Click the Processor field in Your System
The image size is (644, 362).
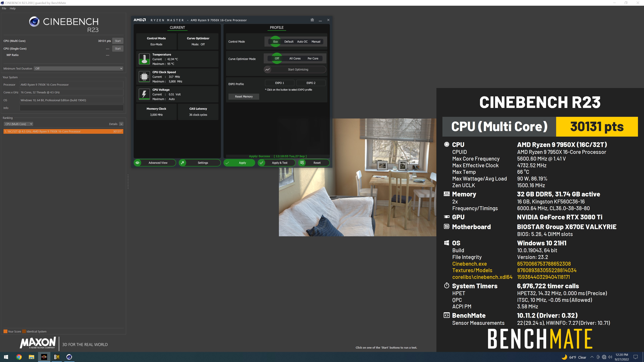tap(71, 85)
